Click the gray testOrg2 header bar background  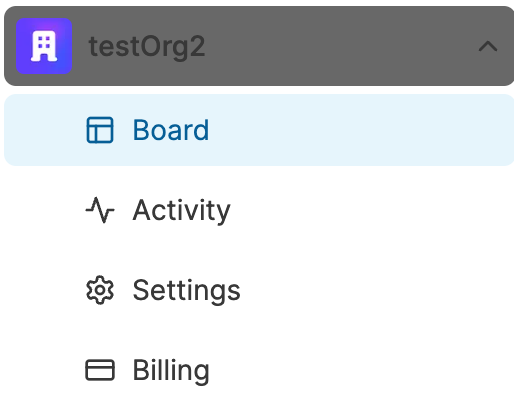pos(333,46)
